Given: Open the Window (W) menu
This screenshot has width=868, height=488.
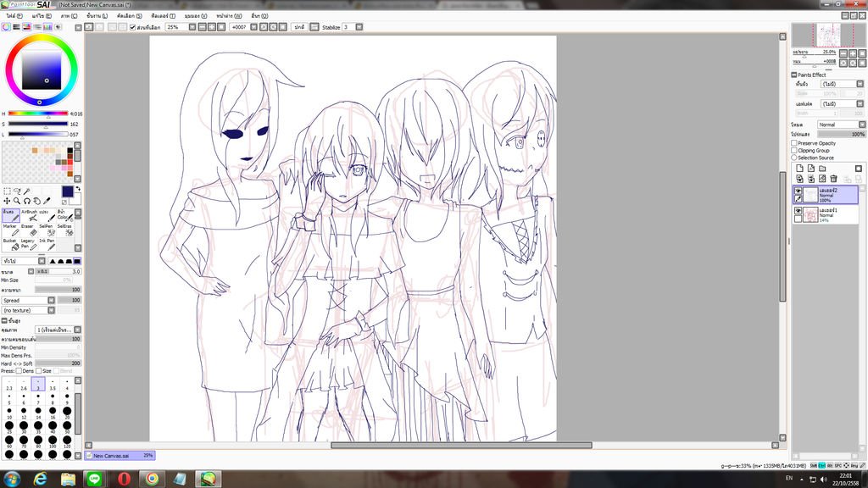Looking at the screenshot, I should pos(229,16).
